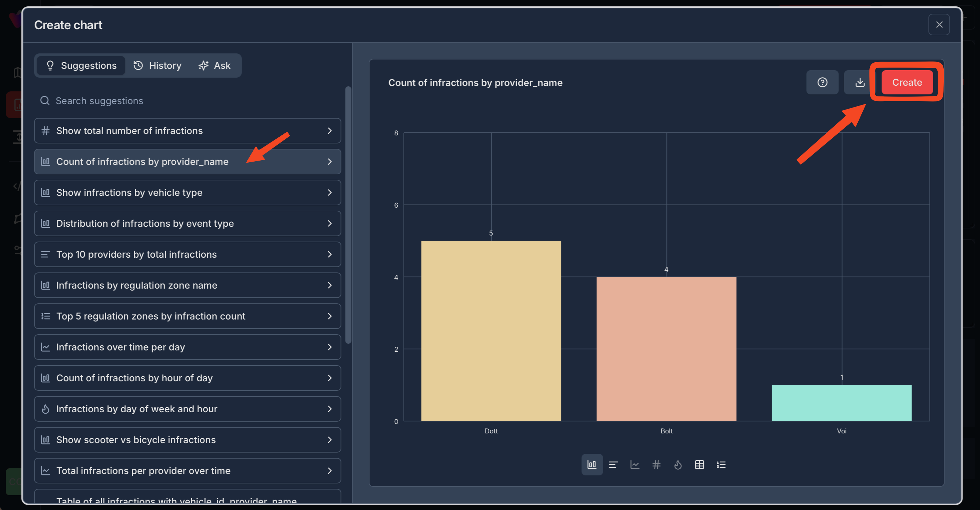Switch to the History tab
Image resolution: width=980 pixels, height=510 pixels.
158,66
